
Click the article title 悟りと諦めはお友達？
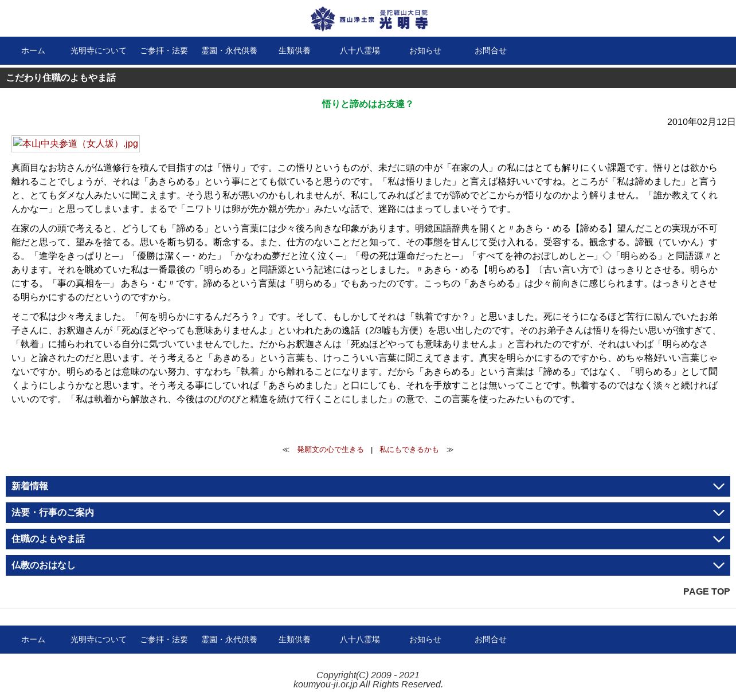[x=368, y=104]
